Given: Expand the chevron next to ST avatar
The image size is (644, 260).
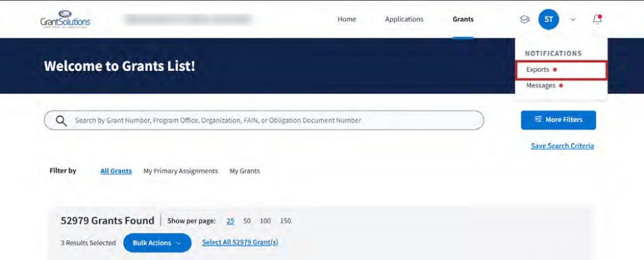Looking at the screenshot, I should tap(573, 19).
